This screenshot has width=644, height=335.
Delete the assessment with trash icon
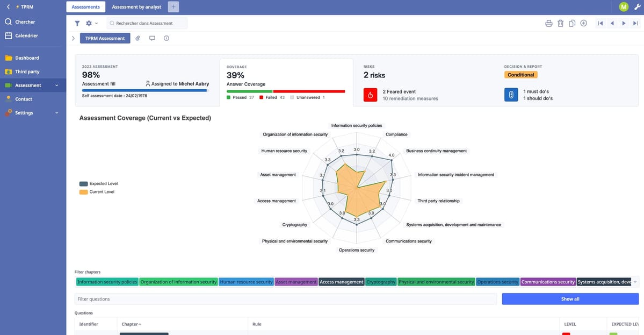pyautogui.click(x=560, y=23)
